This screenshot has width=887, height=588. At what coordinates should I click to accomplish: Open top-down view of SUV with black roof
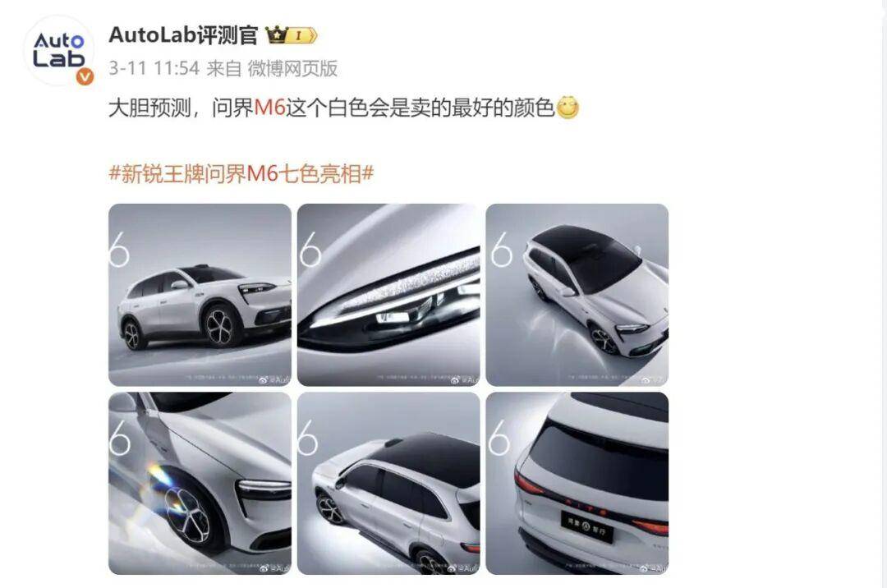coord(577,295)
